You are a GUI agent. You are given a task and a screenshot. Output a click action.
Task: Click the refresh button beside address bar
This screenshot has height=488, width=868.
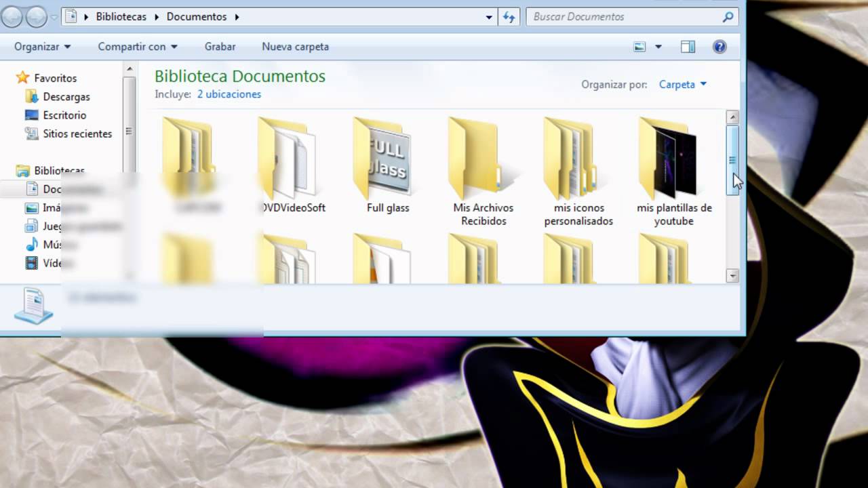click(x=509, y=17)
